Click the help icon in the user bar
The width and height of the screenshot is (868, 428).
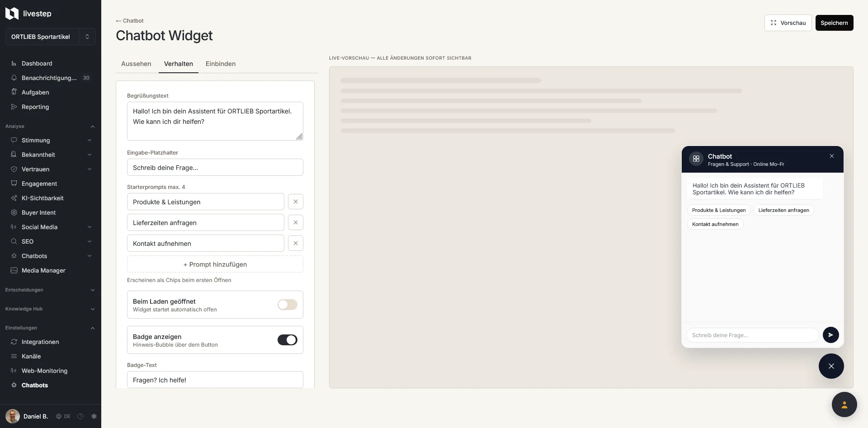[x=80, y=416]
